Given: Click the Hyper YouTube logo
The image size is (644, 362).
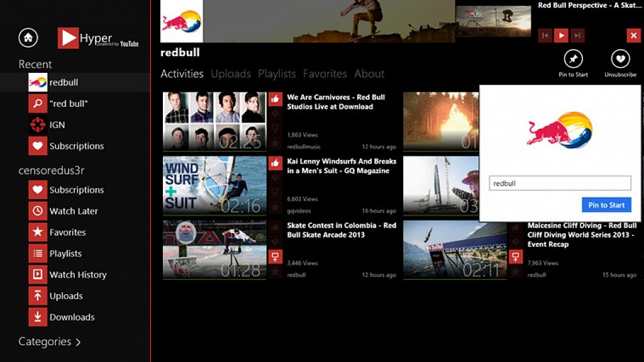Looking at the screenshot, I should click(x=97, y=38).
